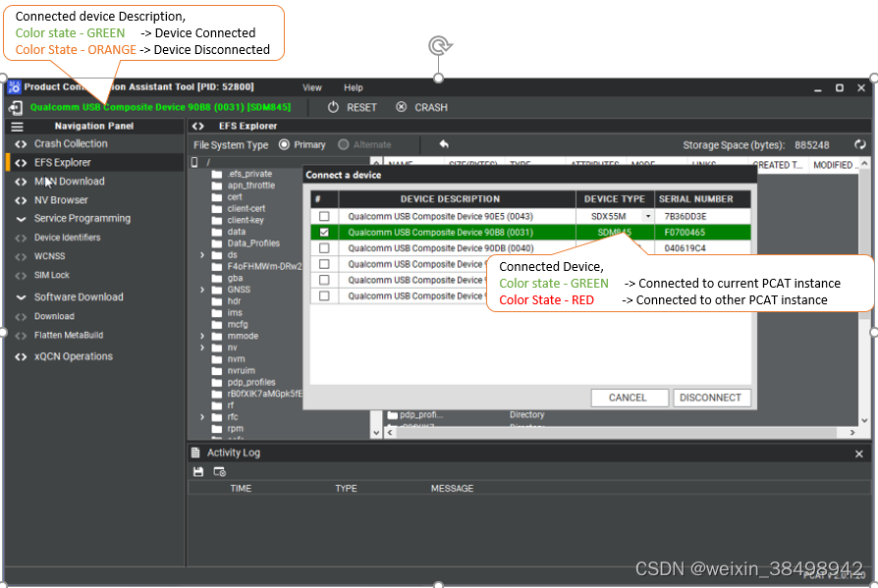The height and width of the screenshot is (588, 878).
Task: Click the root device icon in tree
Action: pyautogui.click(x=194, y=162)
